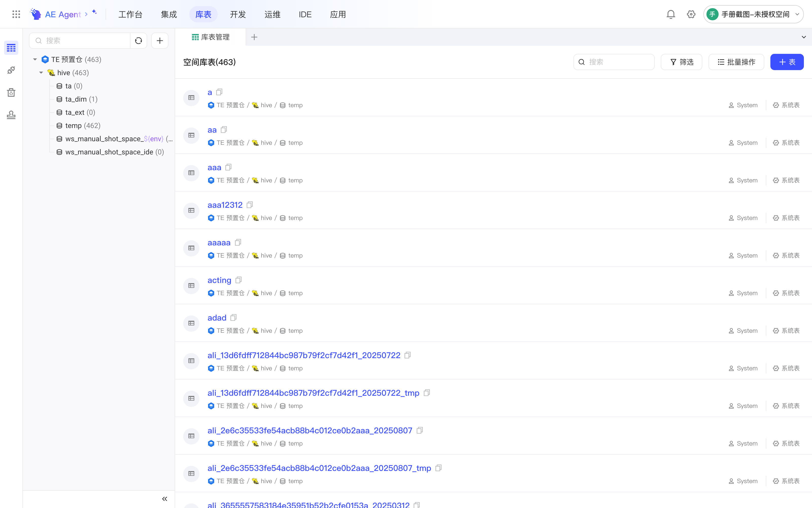Expand the AE Agent breadcrumb arrow
812x508 pixels.
[86, 14]
